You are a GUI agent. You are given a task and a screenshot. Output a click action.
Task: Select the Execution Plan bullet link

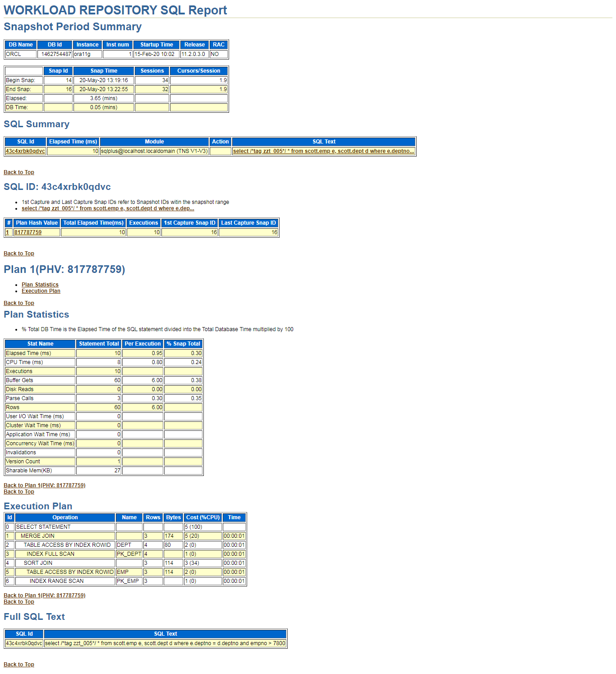[x=41, y=291]
